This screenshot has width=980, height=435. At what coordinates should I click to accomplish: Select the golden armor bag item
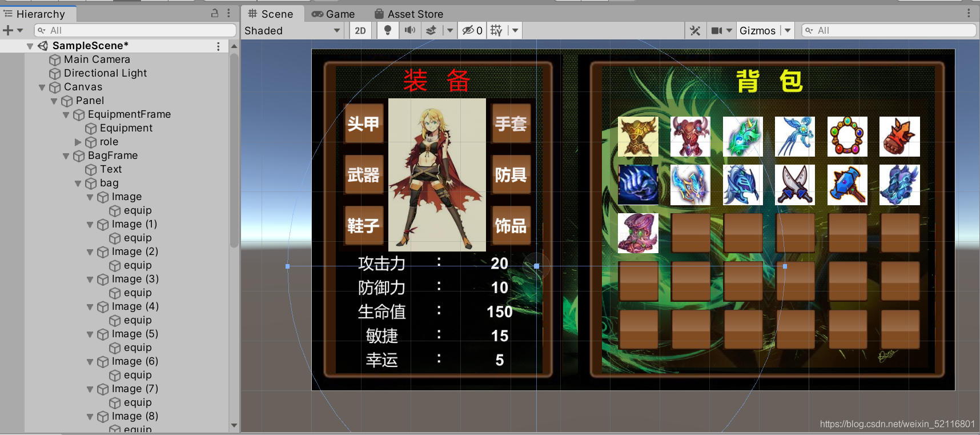tap(638, 137)
